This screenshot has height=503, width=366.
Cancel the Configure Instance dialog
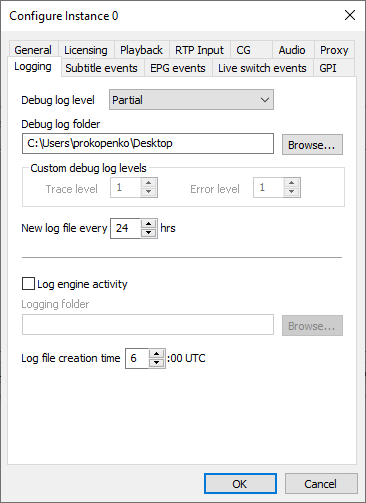321,484
